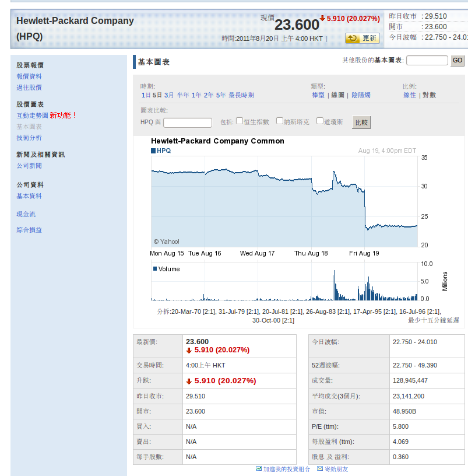Viewport: 468px width, 476px height.
Task: Select the 3月 period
Action: (x=169, y=95)
